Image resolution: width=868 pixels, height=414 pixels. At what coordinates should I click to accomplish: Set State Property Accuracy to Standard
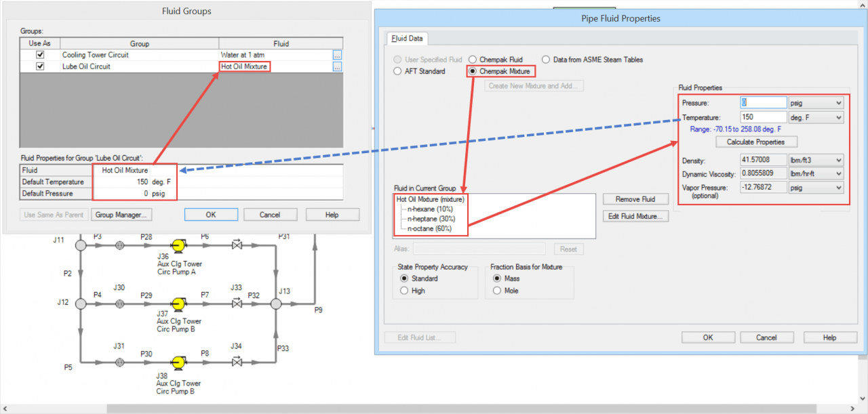405,278
